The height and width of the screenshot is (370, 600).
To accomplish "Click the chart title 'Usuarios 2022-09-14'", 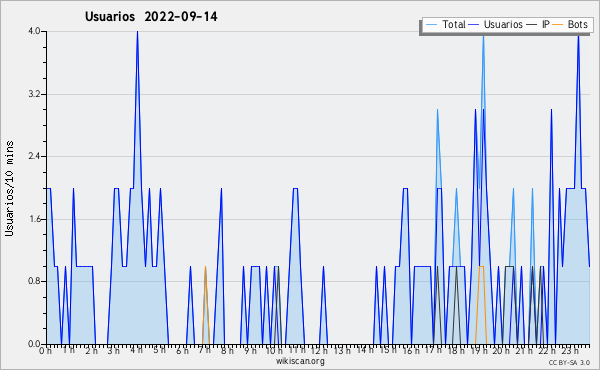I will pyautogui.click(x=151, y=17).
